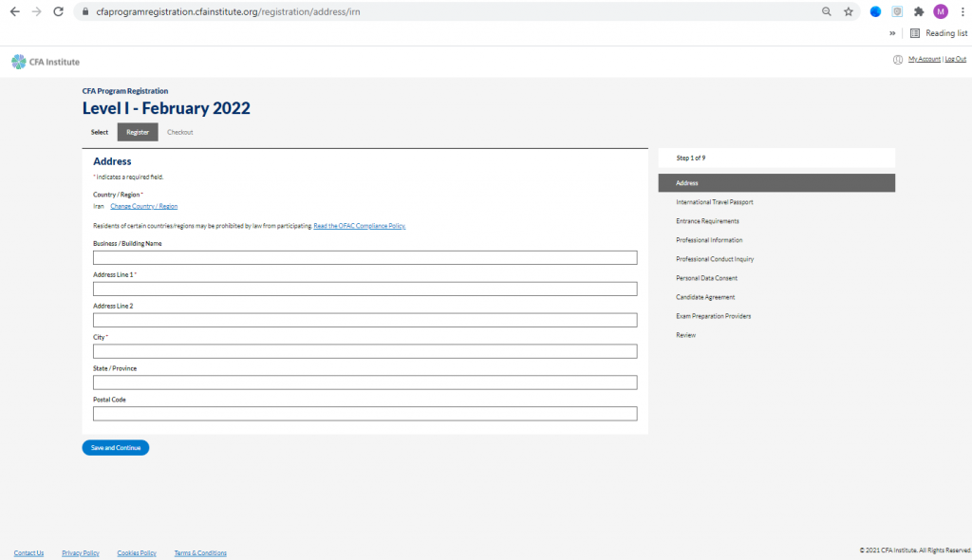Image resolution: width=972 pixels, height=560 pixels.
Task: Open the shield extension icon
Action: point(897,11)
